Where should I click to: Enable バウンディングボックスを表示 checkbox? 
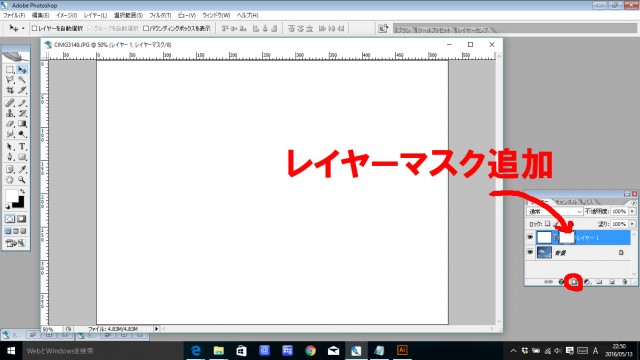146,28
